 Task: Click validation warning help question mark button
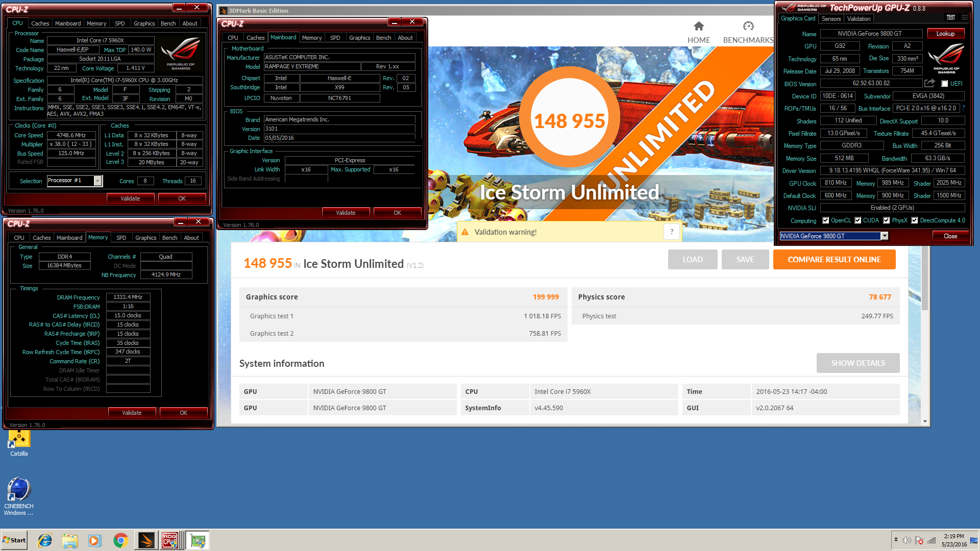coord(672,232)
